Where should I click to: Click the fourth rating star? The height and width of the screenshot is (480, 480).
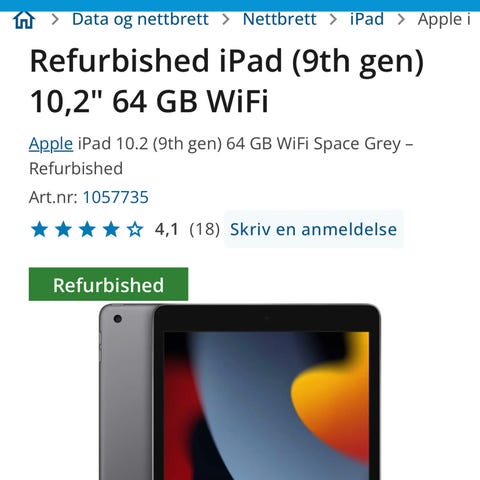pos(111,229)
